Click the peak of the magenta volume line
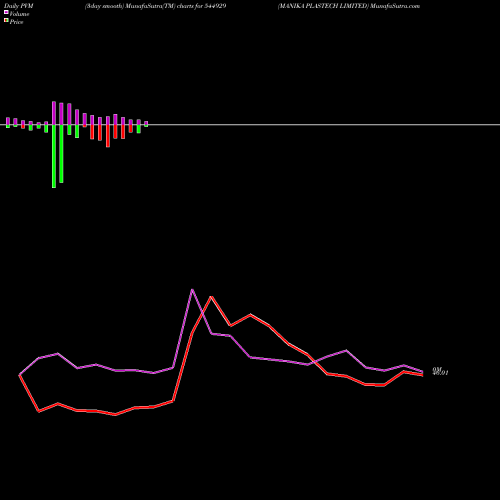 coord(192,290)
